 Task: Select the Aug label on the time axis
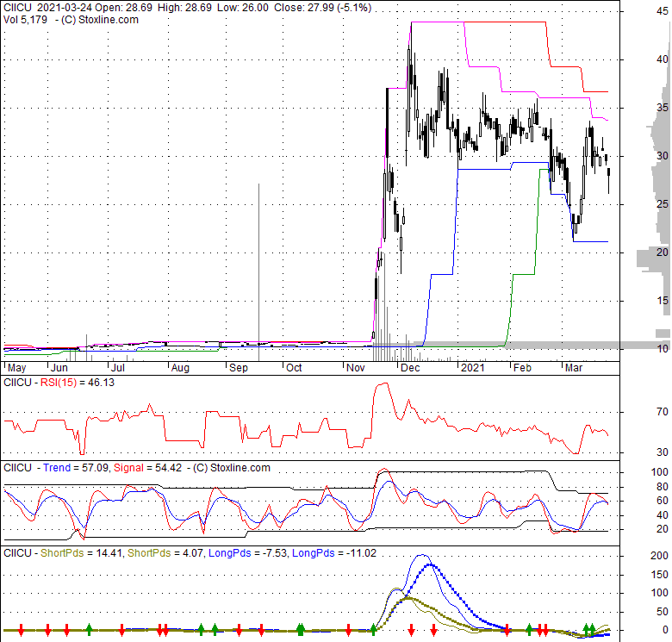(180, 368)
